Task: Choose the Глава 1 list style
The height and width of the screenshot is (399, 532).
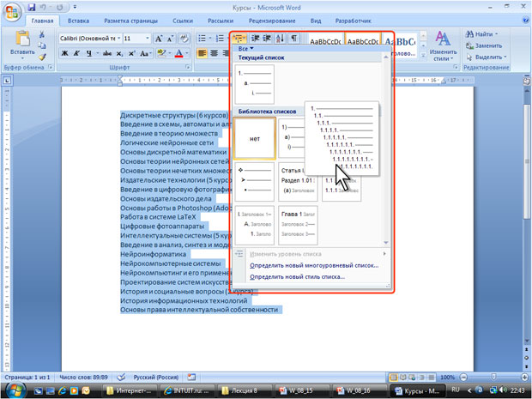Action: [x=298, y=225]
